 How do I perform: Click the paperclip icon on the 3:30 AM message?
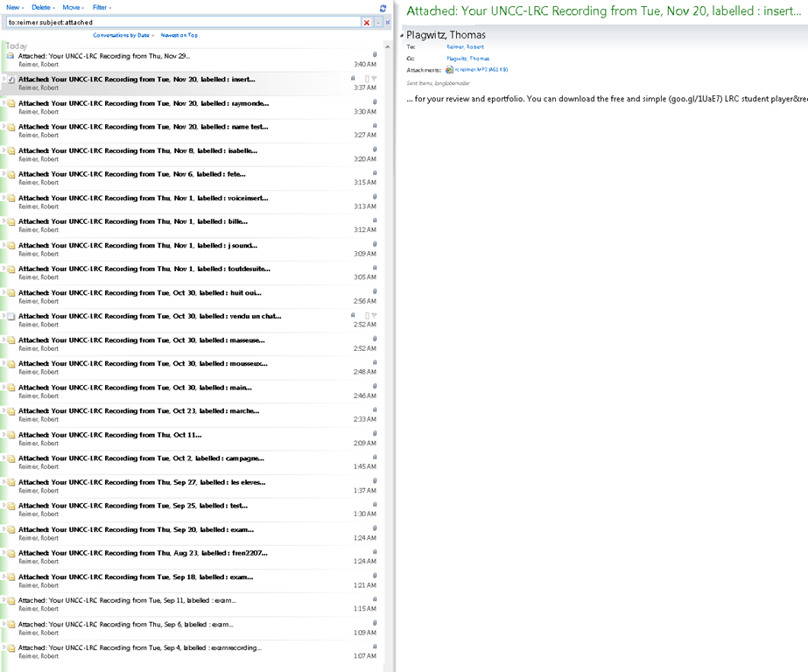pyautogui.click(x=375, y=101)
